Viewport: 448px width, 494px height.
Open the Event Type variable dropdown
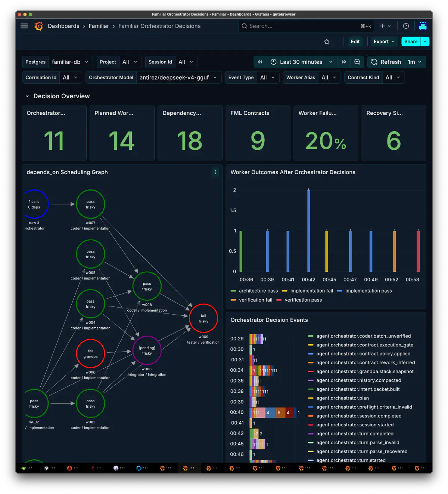(268, 77)
